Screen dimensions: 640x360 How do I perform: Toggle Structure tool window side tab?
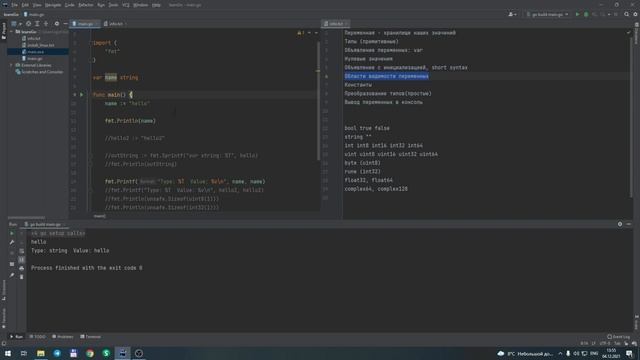[4, 290]
